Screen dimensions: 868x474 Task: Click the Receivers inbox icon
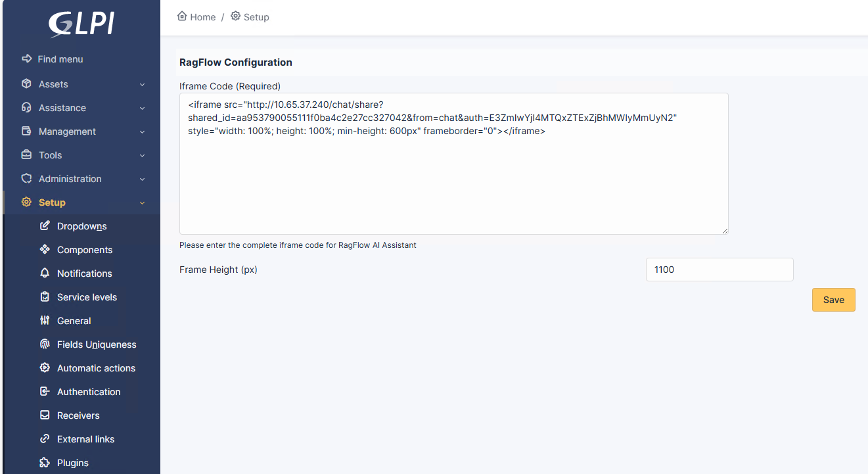click(45, 415)
